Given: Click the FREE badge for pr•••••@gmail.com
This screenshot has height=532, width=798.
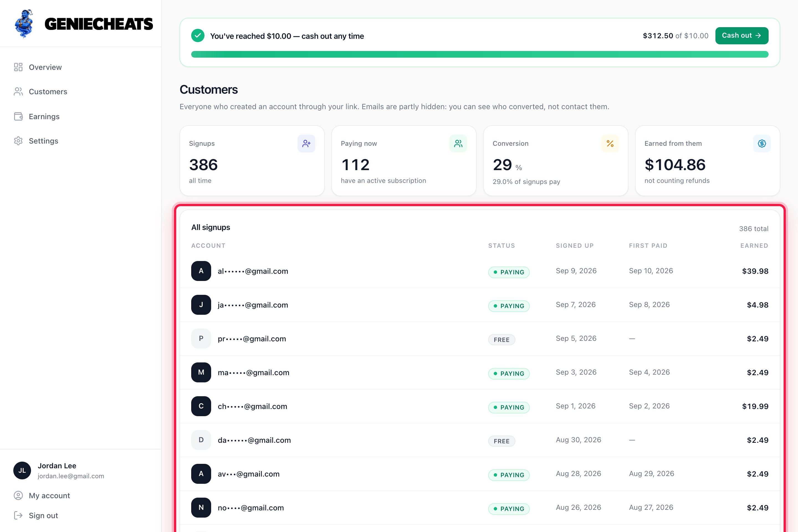Looking at the screenshot, I should click(502, 340).
